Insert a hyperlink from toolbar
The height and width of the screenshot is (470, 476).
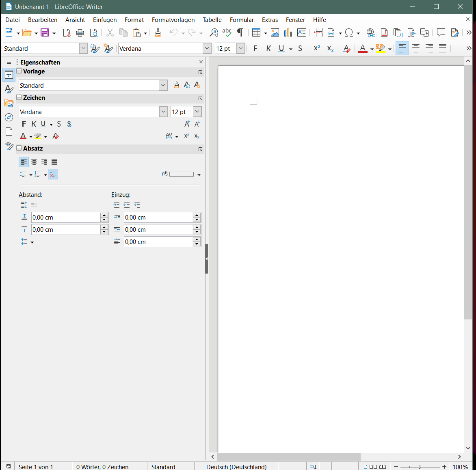[371, 32]
